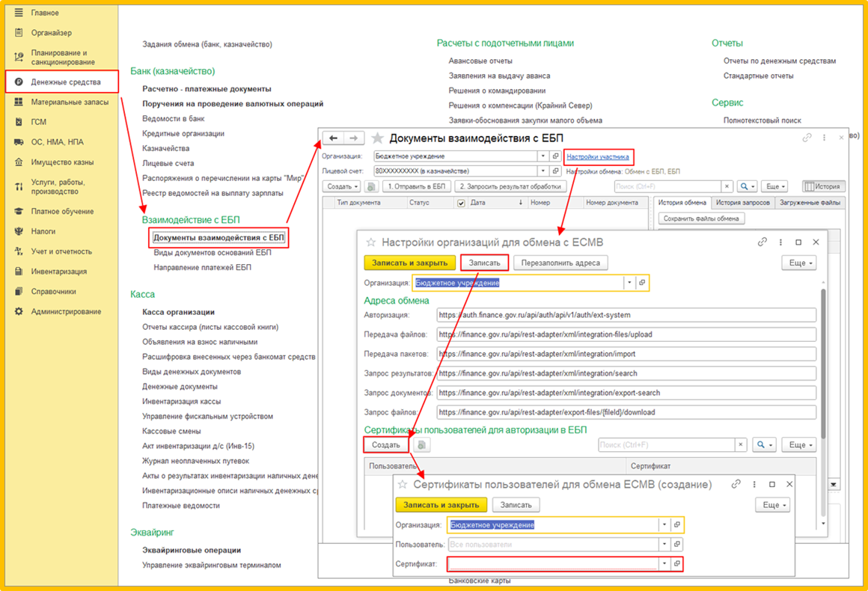Click the Передача файлов address field

coord(626,334)
